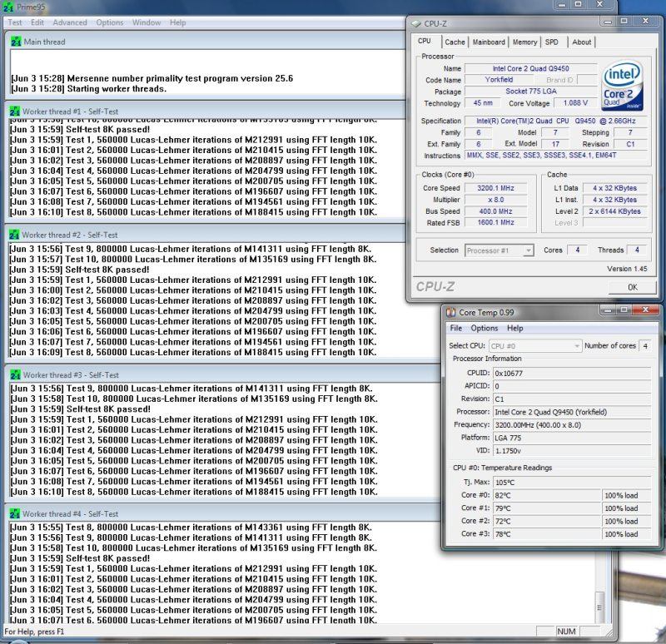Click the OK button in CPU-Z

pos(633,287)
